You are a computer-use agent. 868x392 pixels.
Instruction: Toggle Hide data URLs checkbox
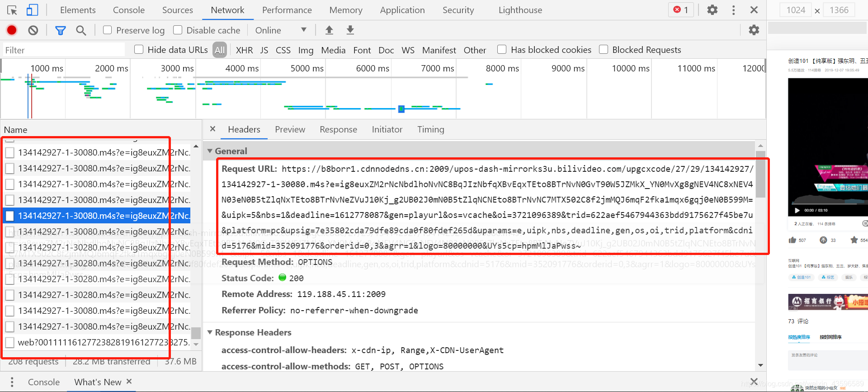tap(139, 49)
